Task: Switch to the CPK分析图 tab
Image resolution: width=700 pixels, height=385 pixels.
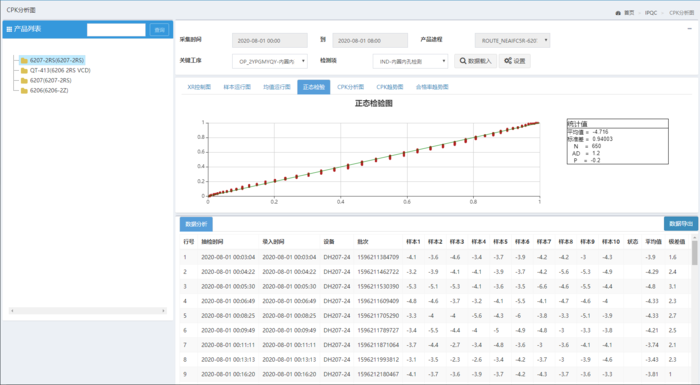Action: (350, 87)
